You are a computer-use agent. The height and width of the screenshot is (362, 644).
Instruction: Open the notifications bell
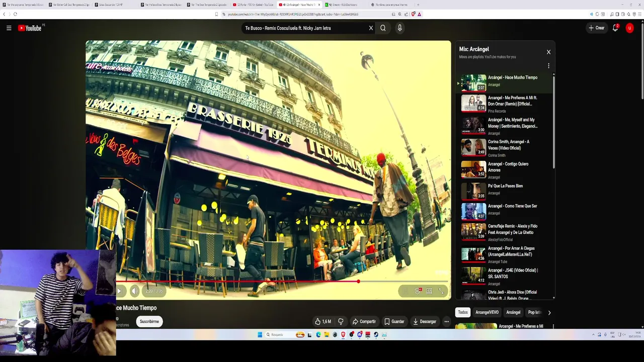point(615,28)
